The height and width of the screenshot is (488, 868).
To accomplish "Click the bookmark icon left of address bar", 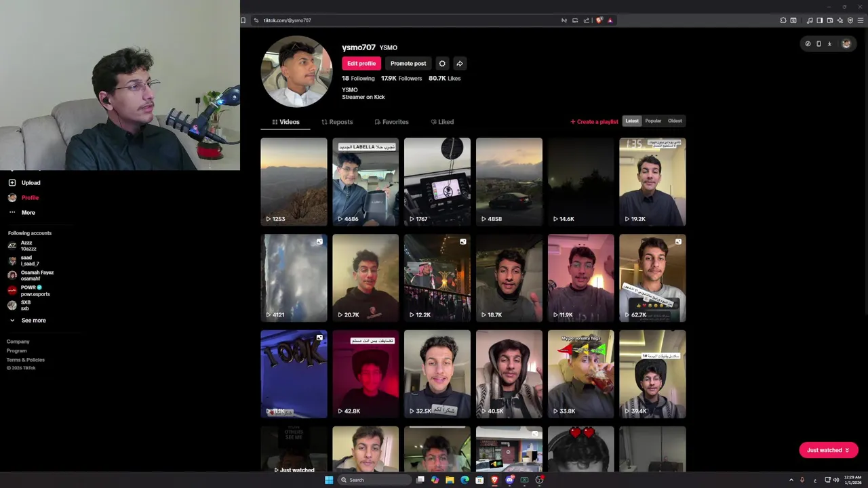I will click(243, 20).
